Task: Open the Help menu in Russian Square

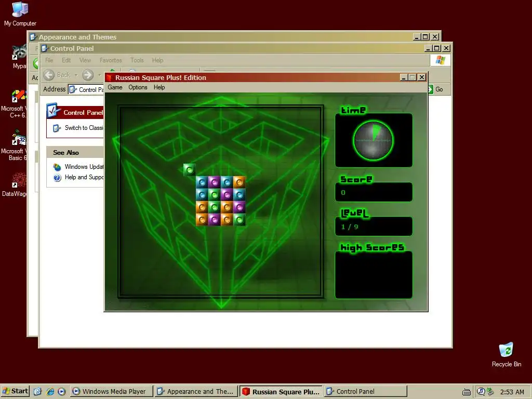Action: click(x=159, y=87)
